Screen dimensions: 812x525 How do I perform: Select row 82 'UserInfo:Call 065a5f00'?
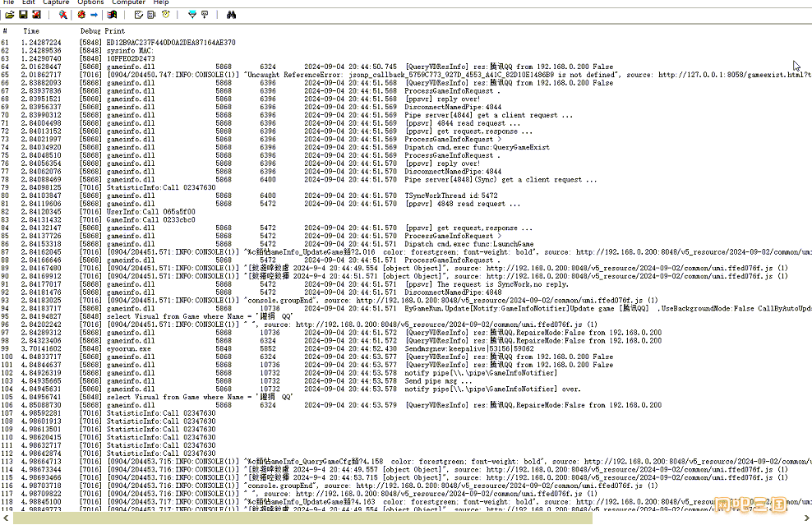[x=406, y=212]
